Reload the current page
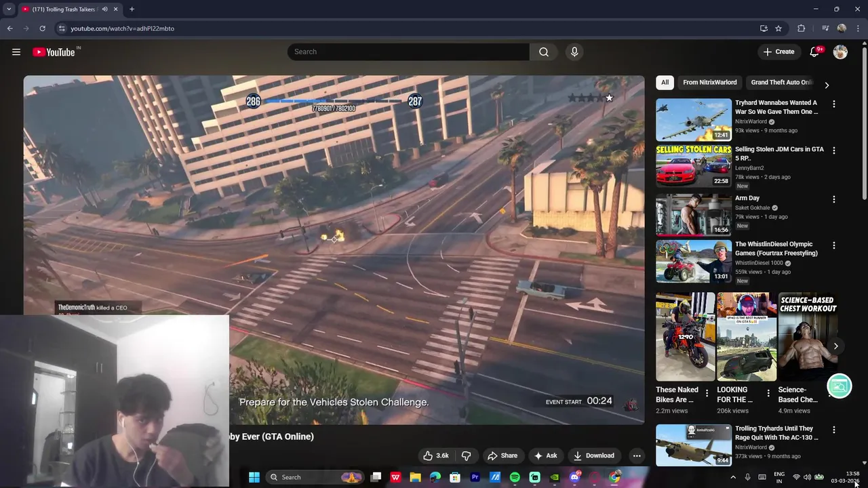 [x=42, y=28]
